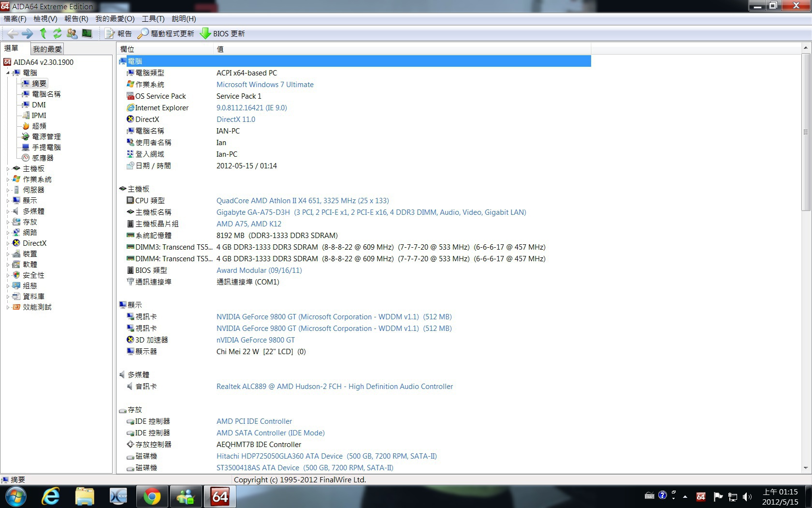The height and width of the screenshot is (508, 812).
Task: Click the vertical scrollbar thumb
Action: [805, 132]
